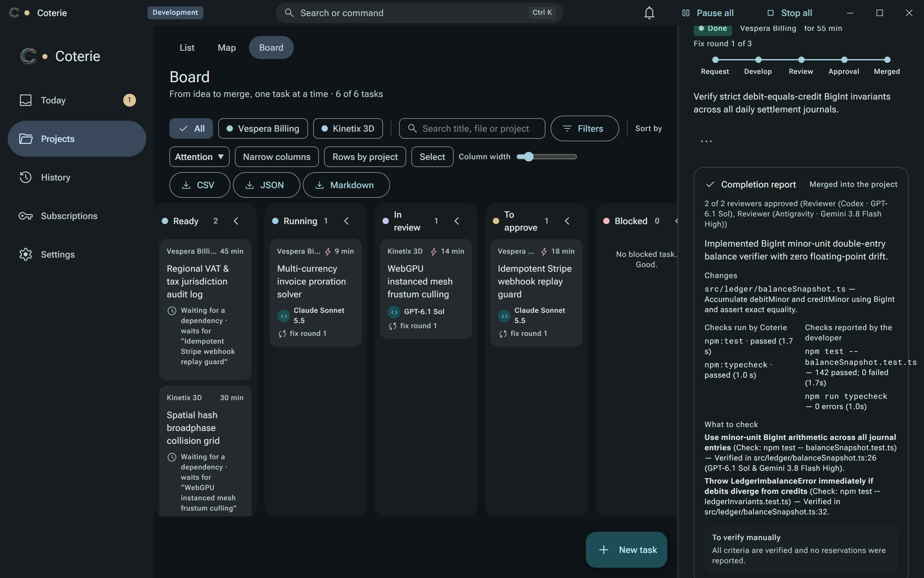This screenshot has width=924, height=578.
Task: Collapse the To approve column
Action: 567,221
